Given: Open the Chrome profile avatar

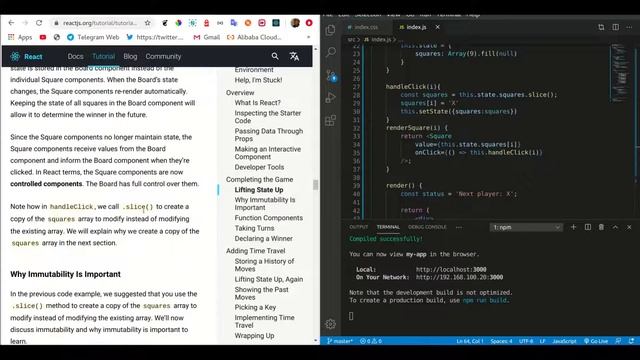Looking at the screenshot, I should pos(295,23).
